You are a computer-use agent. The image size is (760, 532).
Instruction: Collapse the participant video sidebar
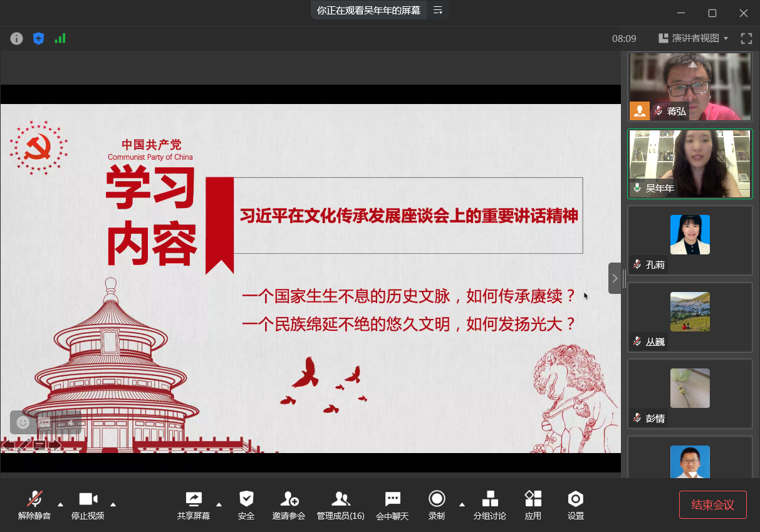(x=615, y=278)
